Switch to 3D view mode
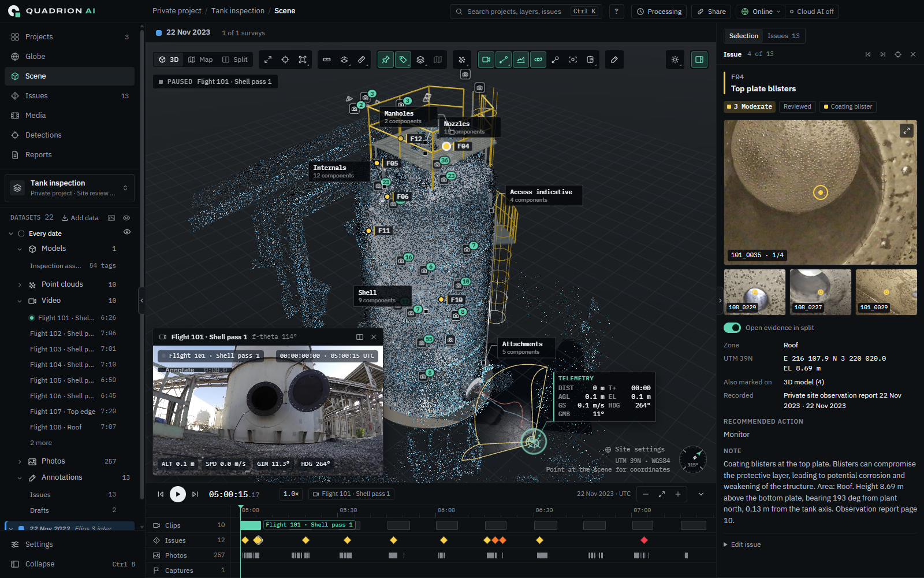Screen dimensions: 924x578 click(169, 60)
